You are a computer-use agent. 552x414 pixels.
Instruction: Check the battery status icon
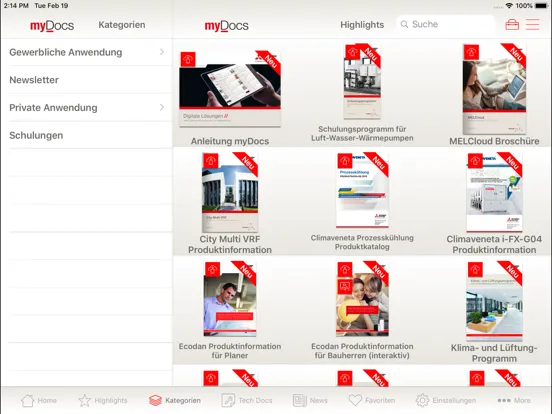541,6
